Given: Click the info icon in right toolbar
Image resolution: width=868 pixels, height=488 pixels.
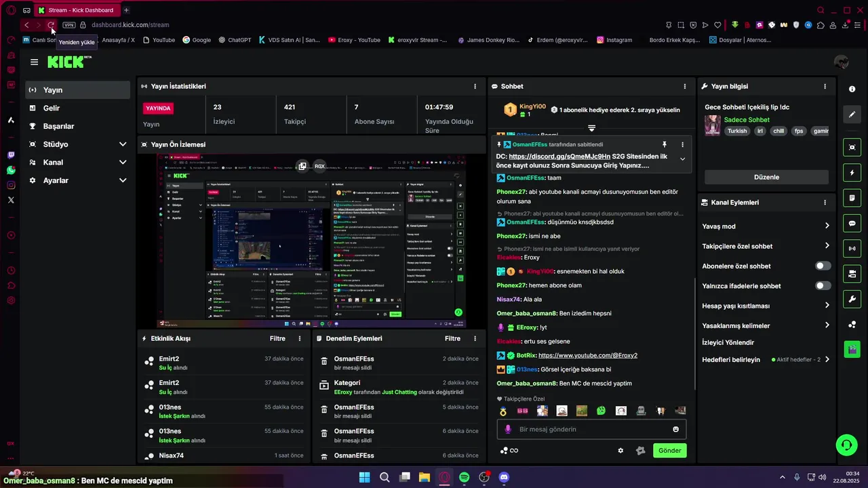Looking at the screenshot, I should point(852,89).
